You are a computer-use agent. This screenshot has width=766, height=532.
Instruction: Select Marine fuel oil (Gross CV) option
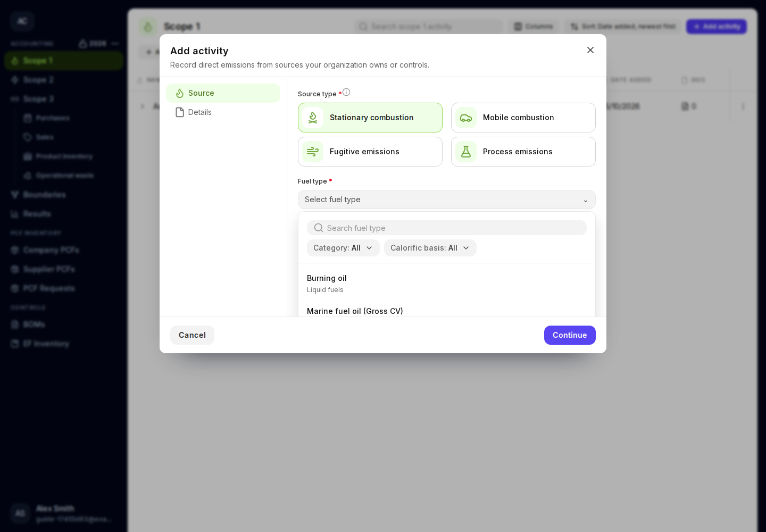(447, 311)
